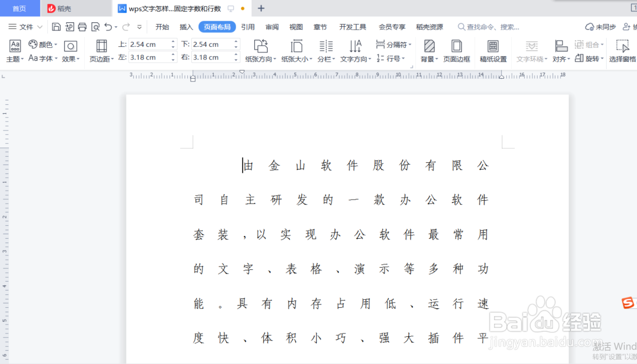Click the left indent marker on ruler
Screen dimensions: 637x364
(193, 79)
